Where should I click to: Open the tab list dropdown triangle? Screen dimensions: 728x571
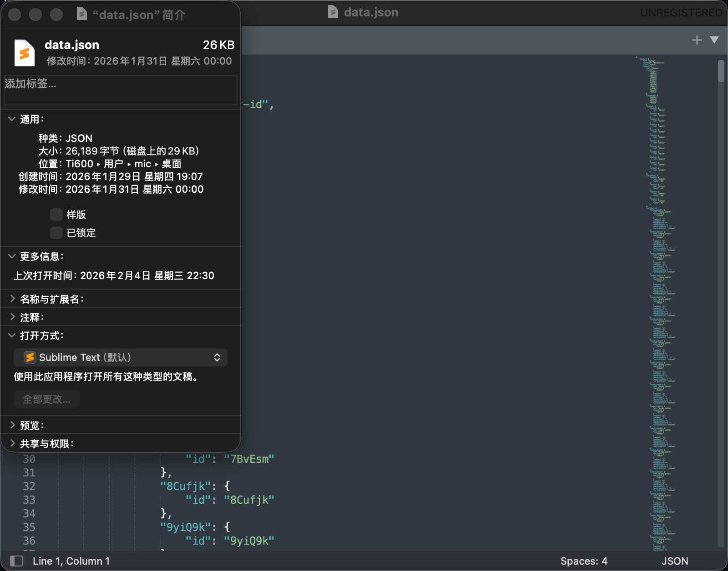(714, 40)
